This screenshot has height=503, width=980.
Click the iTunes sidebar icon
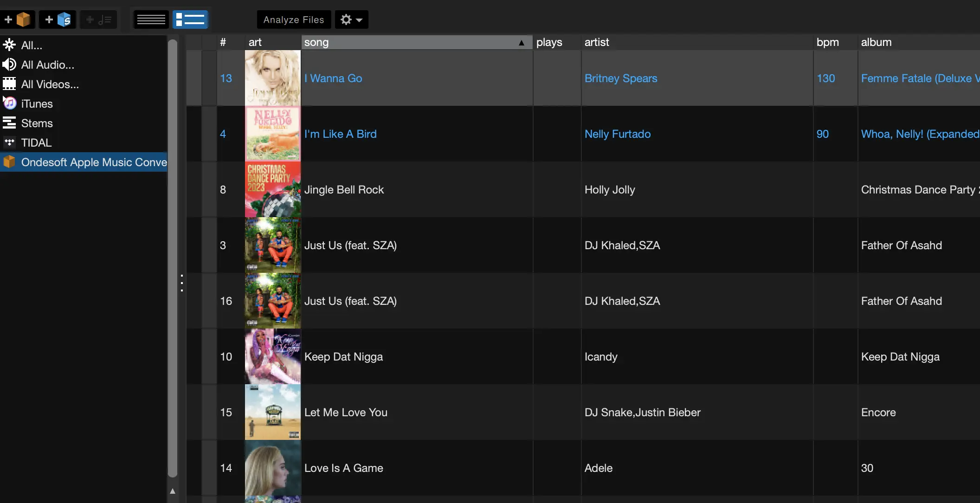[9, 103]
